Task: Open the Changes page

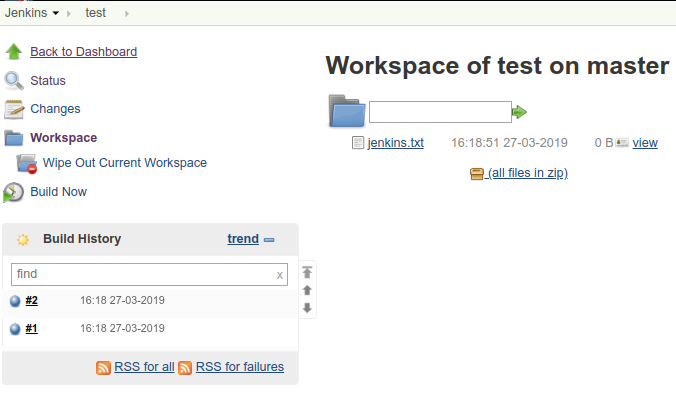Action: click(55, 109)
